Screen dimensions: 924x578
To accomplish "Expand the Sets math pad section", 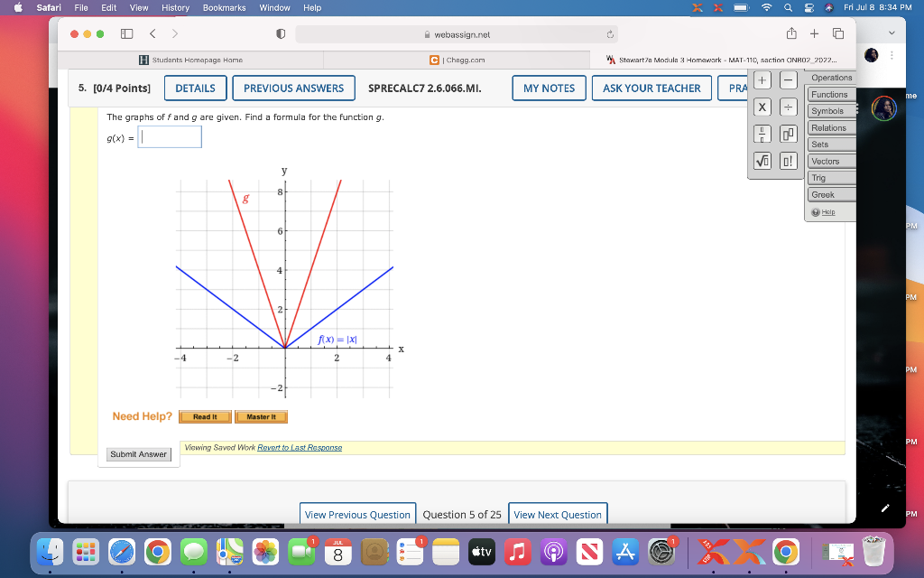I will click(x=831, y=144).
